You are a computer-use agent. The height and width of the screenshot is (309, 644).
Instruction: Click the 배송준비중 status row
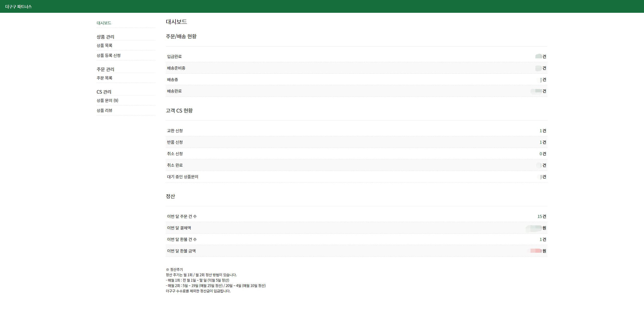click(176, 68)
